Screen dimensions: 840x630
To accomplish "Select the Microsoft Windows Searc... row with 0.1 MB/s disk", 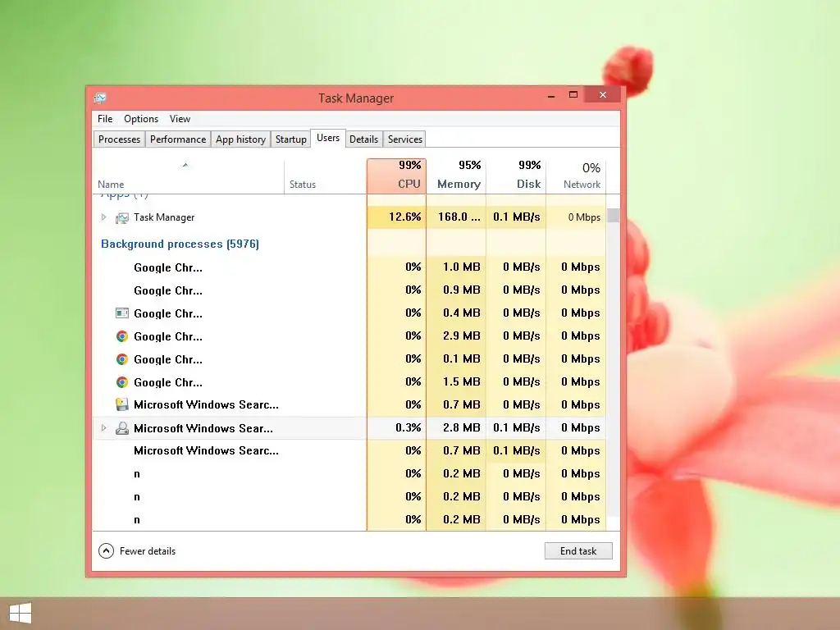I will pos(349,450).
